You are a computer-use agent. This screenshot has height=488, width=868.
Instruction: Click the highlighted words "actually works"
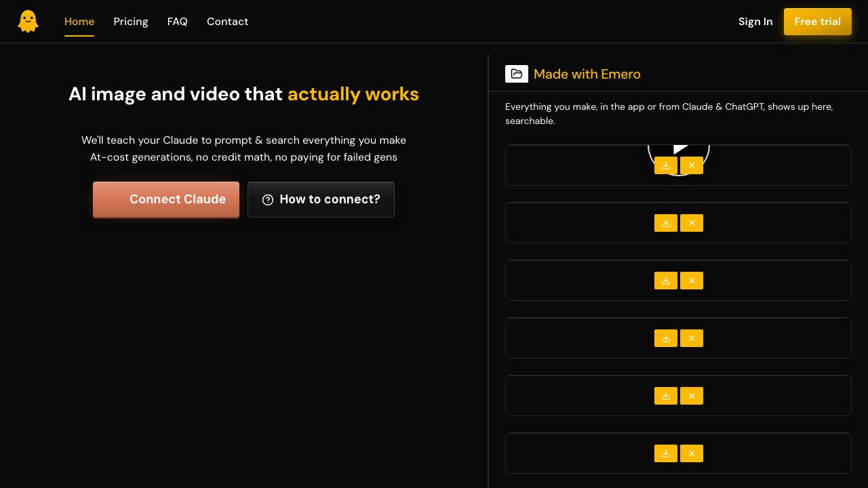(x=353, y=94)
